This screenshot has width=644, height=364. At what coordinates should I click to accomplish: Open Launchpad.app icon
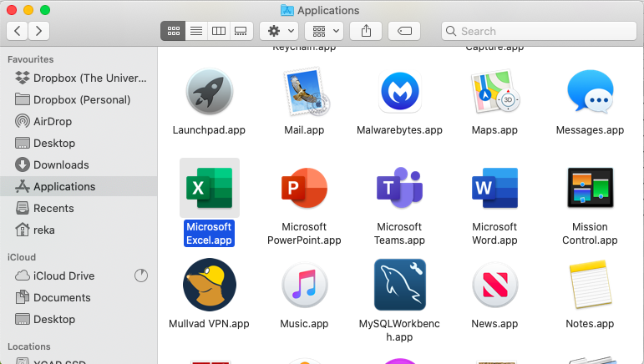pyautogui.click(x=210, y=92)
